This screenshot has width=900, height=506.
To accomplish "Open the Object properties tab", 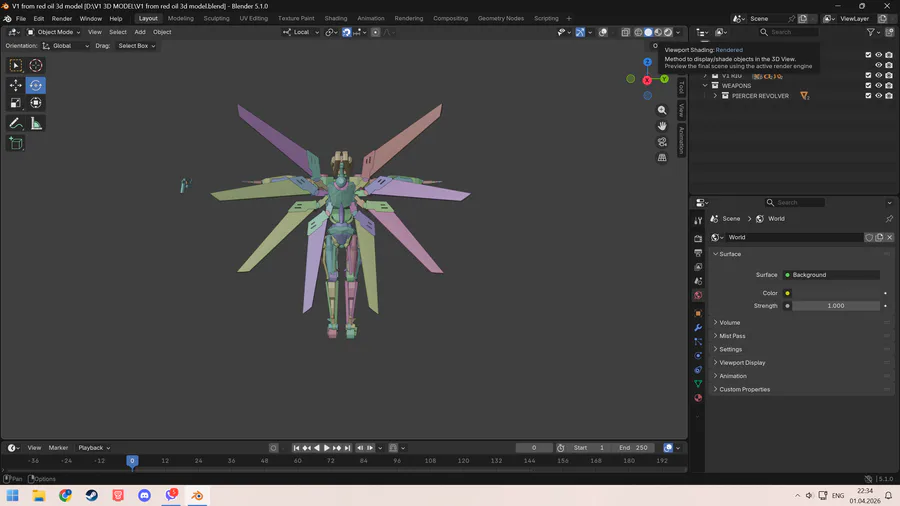I will coord(698,313).
